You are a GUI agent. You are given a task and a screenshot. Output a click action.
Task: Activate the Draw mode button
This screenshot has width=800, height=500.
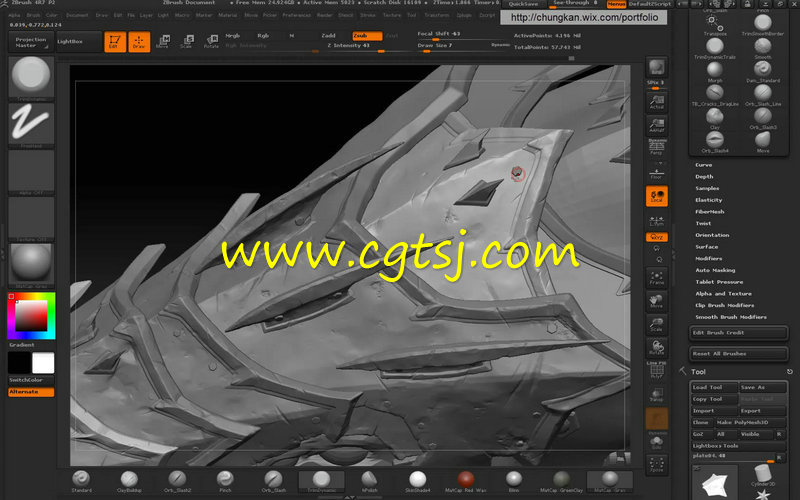139,42
